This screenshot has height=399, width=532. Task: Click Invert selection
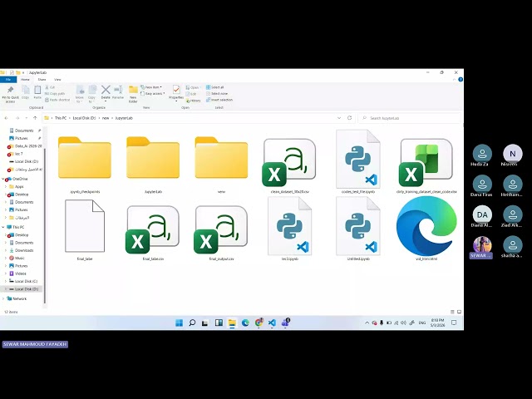tap(219, 100)
